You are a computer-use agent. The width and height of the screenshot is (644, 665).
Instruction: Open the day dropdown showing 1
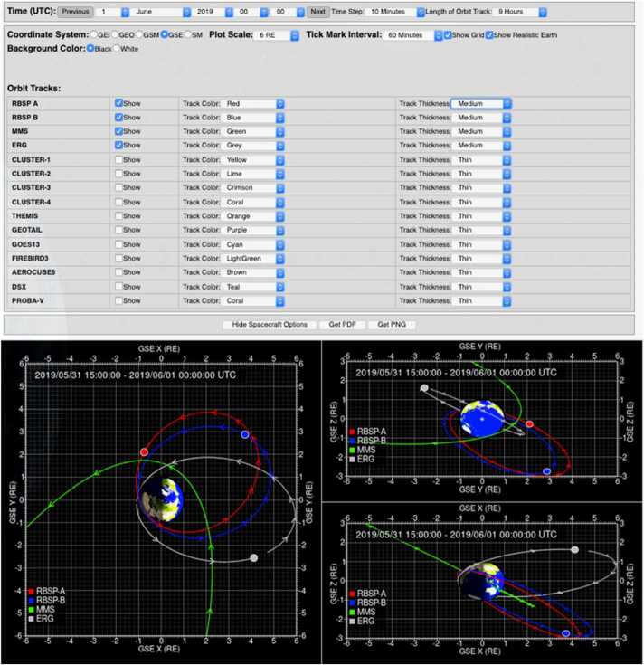point(113,12)
